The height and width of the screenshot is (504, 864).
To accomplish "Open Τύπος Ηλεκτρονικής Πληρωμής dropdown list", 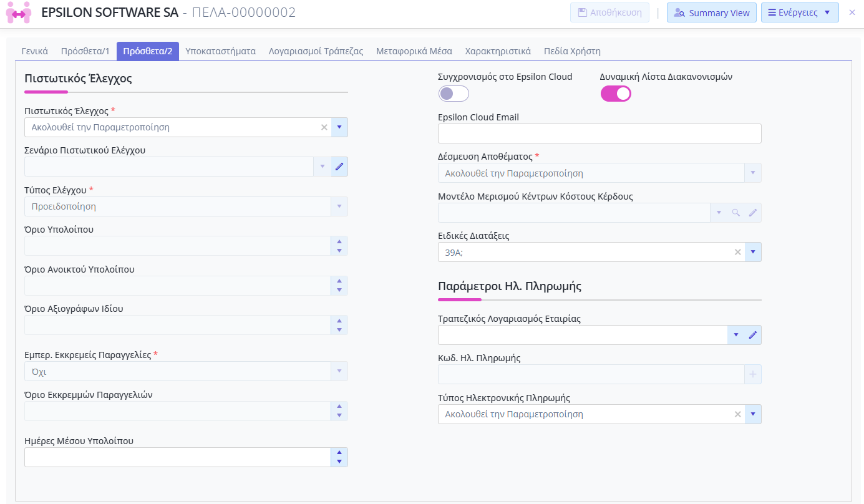I will (753, 414).
